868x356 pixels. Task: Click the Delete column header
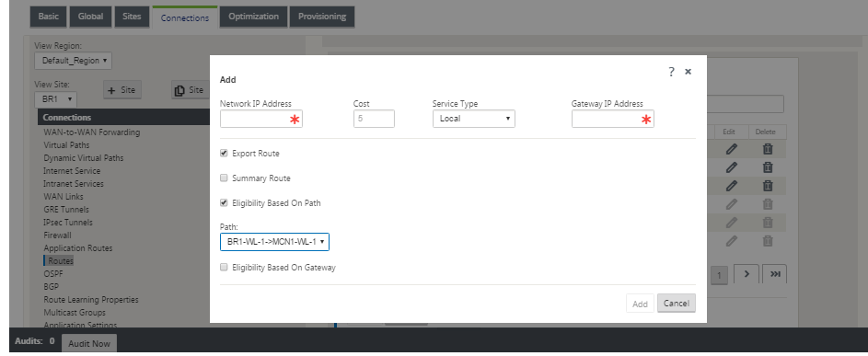(766, 132)
